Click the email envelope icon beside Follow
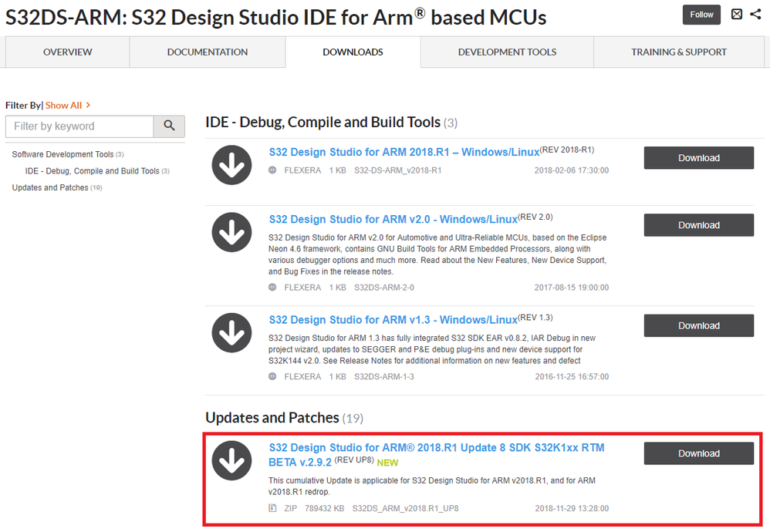Viewport: 770px width, 532px height. 737,14
